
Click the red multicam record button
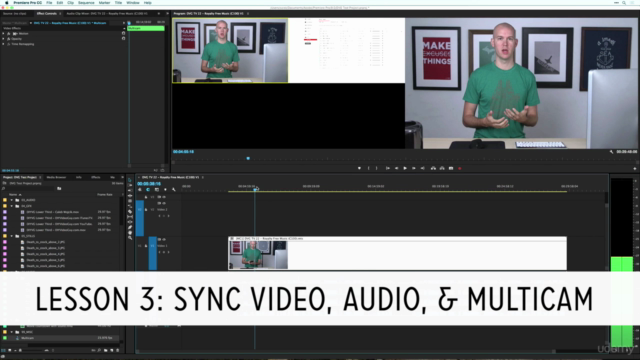coord(460,168)
